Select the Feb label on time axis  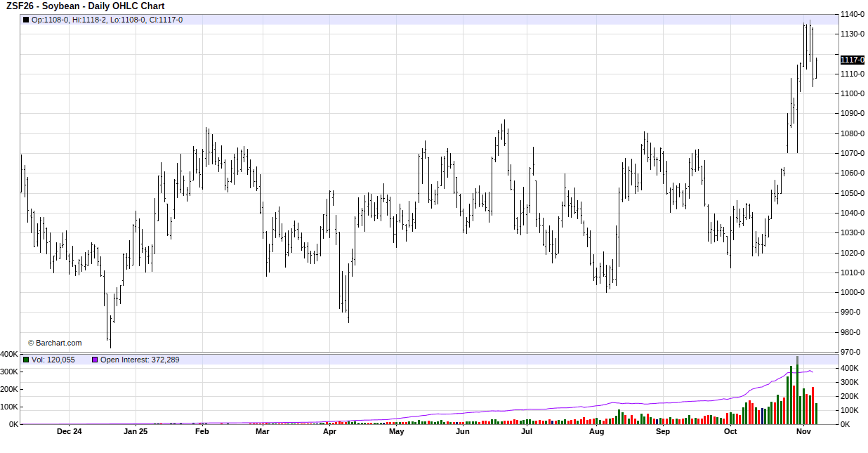click(x=202, y=431)
